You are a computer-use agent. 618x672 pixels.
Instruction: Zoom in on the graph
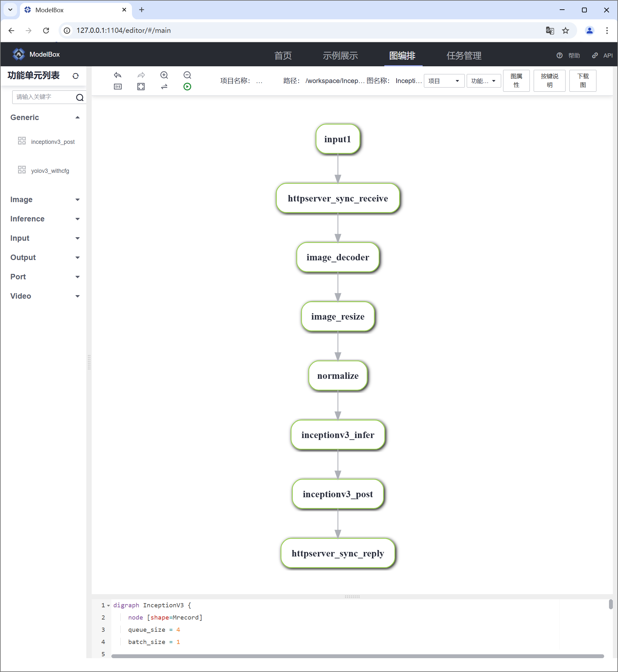164,75
